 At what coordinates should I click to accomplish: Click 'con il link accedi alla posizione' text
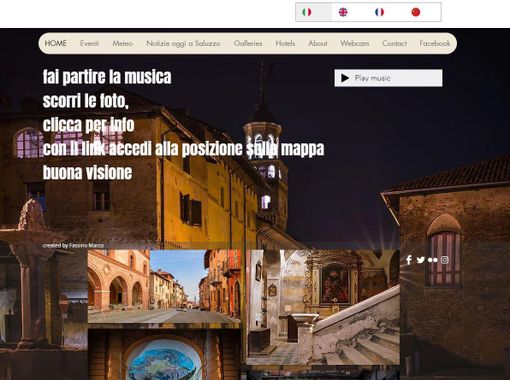click(143, 149)
